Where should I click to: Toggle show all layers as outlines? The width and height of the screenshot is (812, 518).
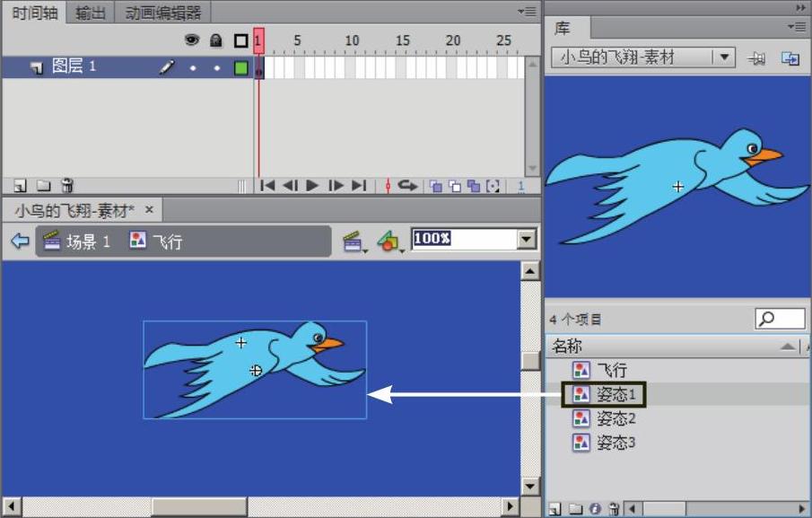pos(240,40)
